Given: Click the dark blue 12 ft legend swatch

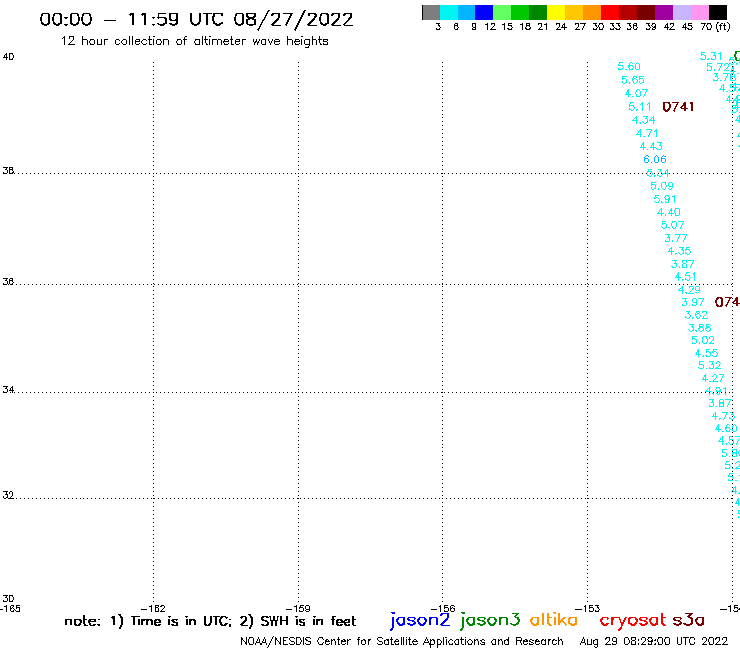Looking at the screenshot, I should coord(484,12).
